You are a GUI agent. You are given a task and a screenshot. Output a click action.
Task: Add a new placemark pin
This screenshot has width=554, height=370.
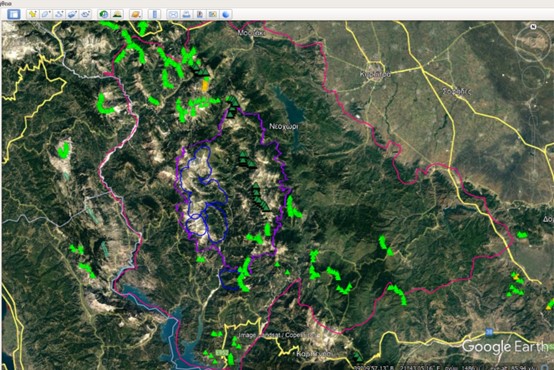[33, 14]
